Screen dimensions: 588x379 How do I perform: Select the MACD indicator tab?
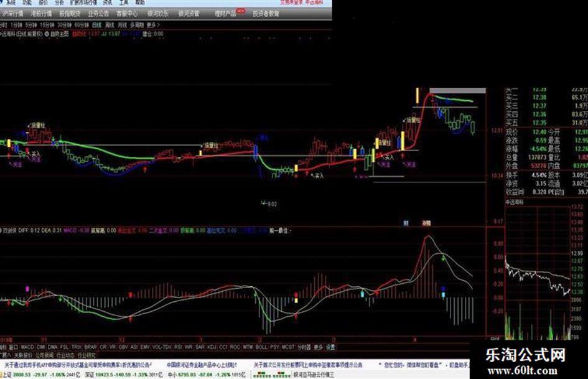coord(27,347)
